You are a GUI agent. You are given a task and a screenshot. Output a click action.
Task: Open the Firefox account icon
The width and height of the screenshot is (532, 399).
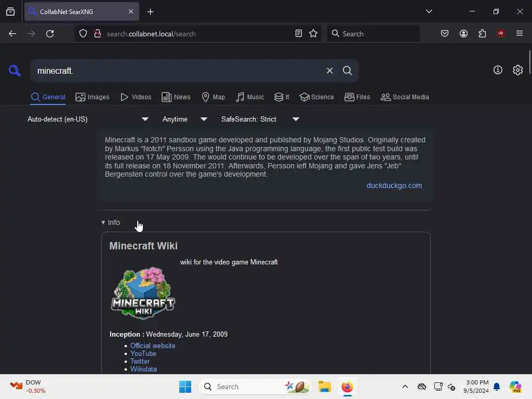click(463, 34)
